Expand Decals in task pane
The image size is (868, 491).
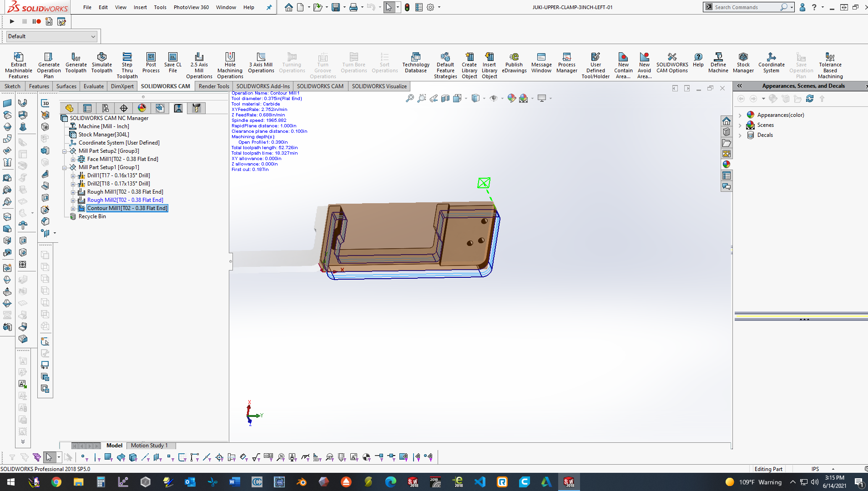click(740, 135)
